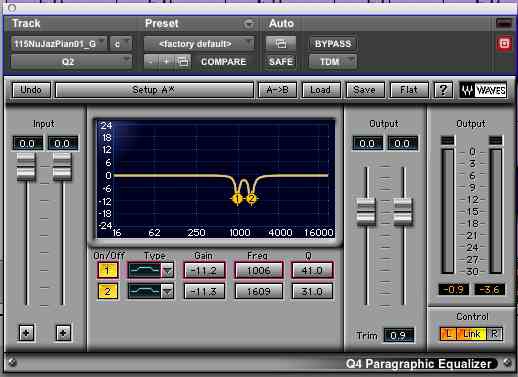Screen dimensions: 518x377
Task: Click the Flat button
Action: point(409,90)
